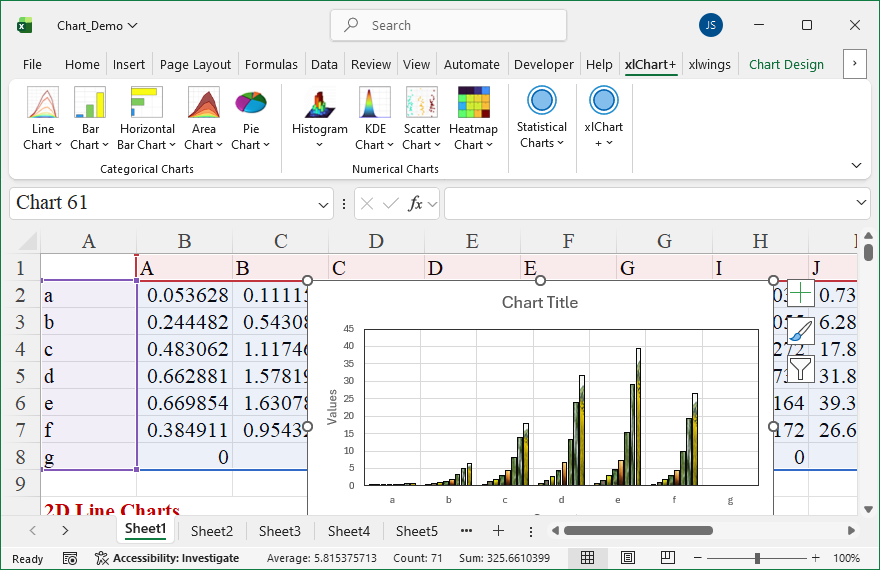Click the KDE Chart icon
The image size is (880, 570).
375,103
